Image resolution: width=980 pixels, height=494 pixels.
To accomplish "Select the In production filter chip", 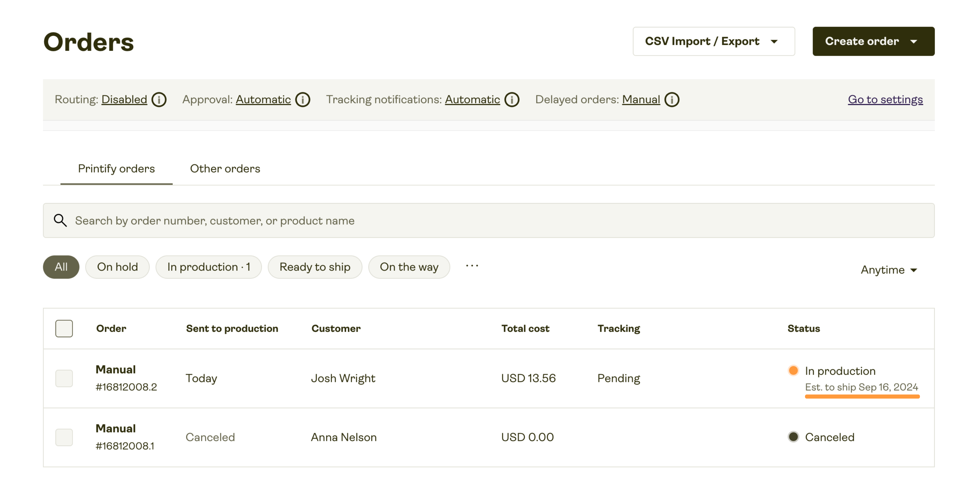I will pyautogui.click(x=209, y=267).
